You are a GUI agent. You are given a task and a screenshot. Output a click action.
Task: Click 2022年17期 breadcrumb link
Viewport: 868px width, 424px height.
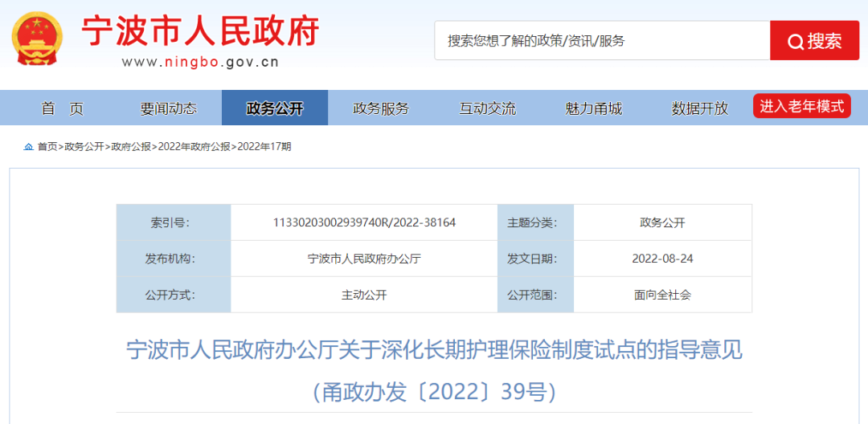coord(263,147)
